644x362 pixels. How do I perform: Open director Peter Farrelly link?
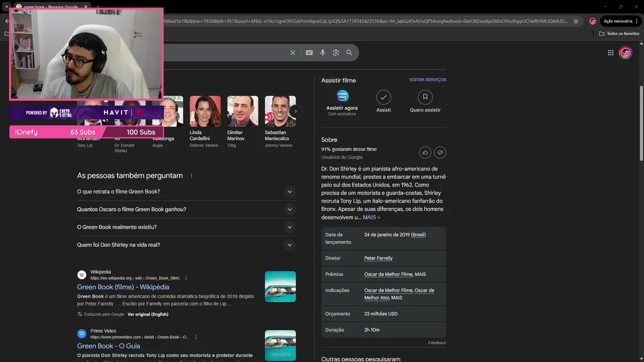pos(378,258)
